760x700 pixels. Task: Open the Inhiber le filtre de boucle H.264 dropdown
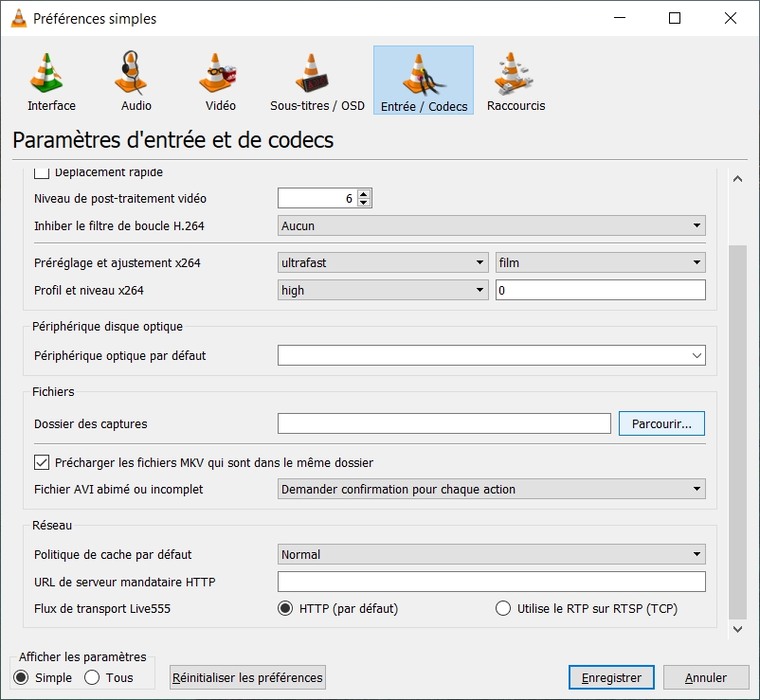[491, 225]
